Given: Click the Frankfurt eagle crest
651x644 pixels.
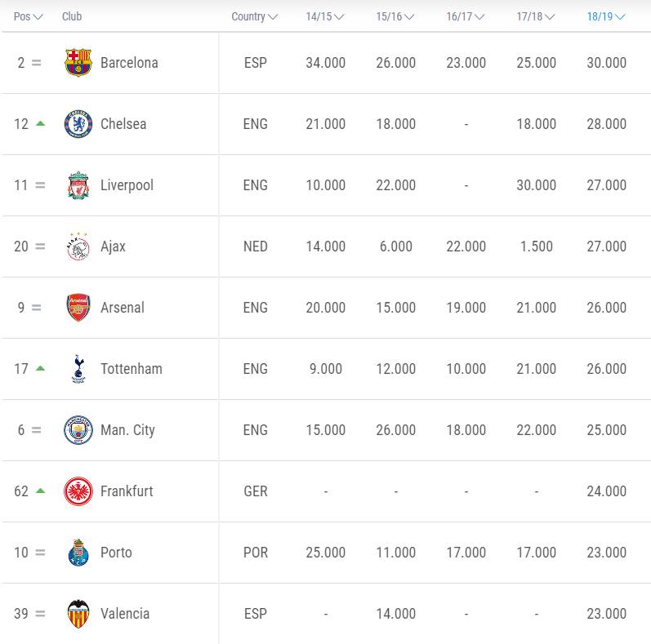Looking at the screenshot, I should [78, 491].
